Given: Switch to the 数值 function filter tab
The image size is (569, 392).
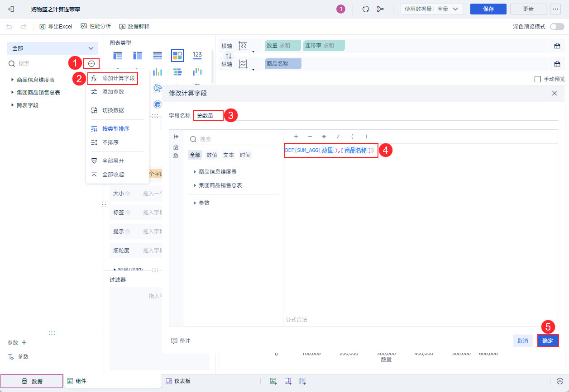Looking at the screenshot, I should (212, 155).
